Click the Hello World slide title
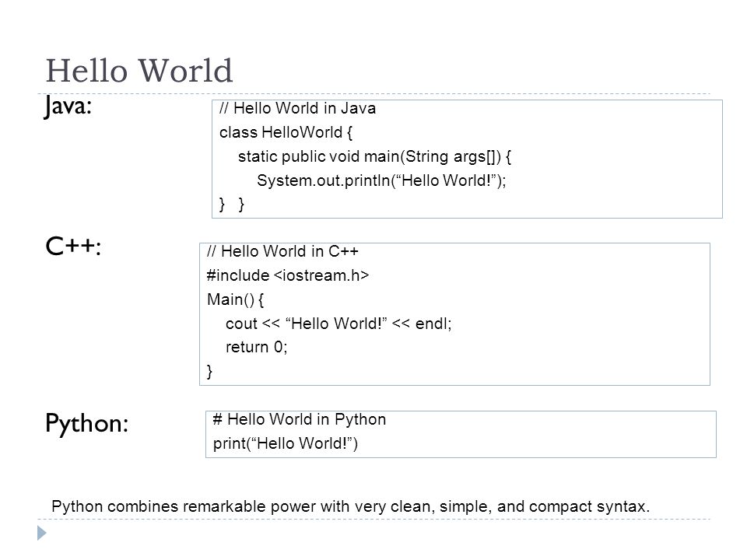This screenshot has height=560, width=747. coord(139,71)
